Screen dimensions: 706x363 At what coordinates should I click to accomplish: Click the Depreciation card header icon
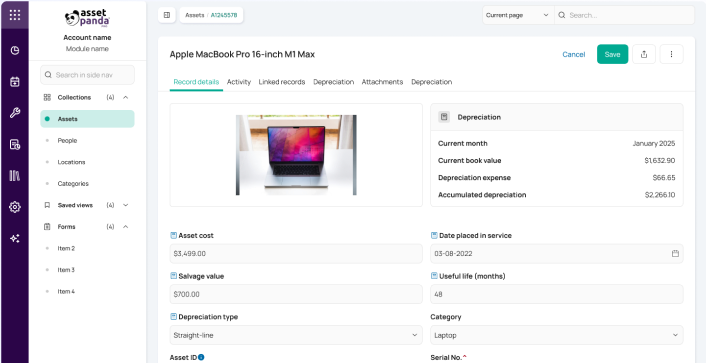[444, 117]
